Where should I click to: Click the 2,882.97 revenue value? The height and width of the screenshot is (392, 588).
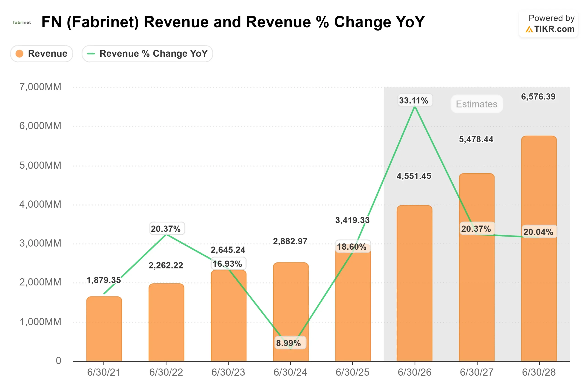point(290,241)
